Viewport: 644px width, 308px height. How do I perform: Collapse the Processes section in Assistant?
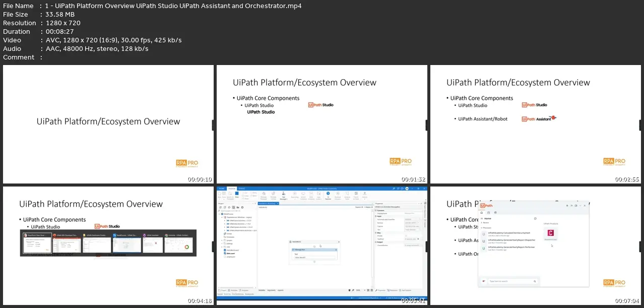(482, 228)
